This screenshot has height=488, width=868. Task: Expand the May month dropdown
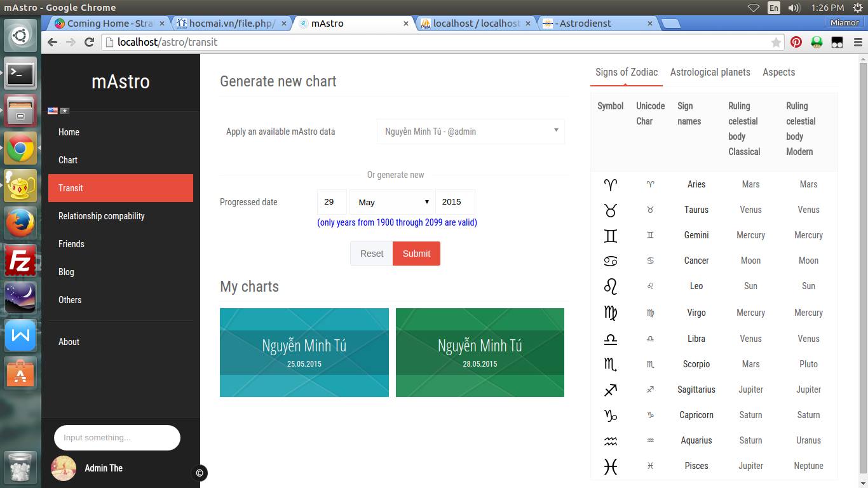pyautogui.click(x=391, y=202)
